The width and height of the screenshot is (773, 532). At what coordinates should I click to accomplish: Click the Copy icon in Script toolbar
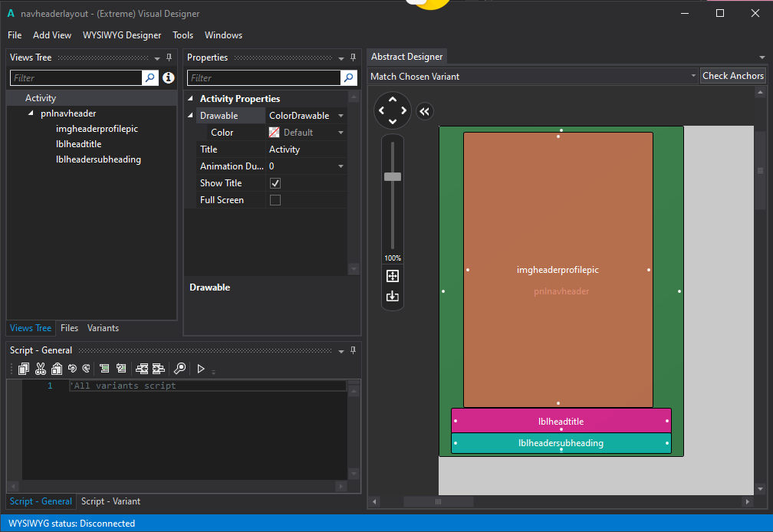24,369
